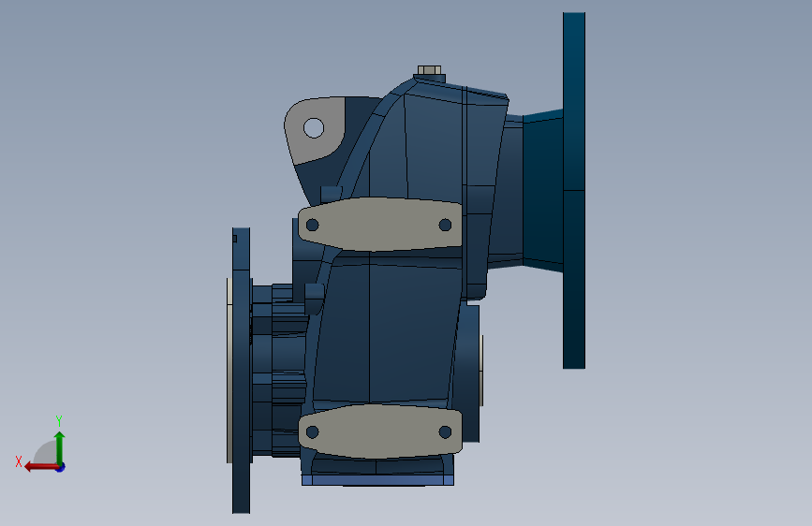Image resolution: width=812 pixels, height=526 pixels.
Task: Select the conical adapter between housing and right flange
Action: (542, 191)
